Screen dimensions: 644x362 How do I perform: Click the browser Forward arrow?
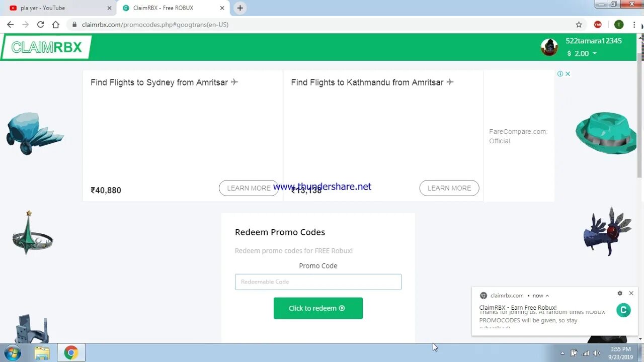25,24
